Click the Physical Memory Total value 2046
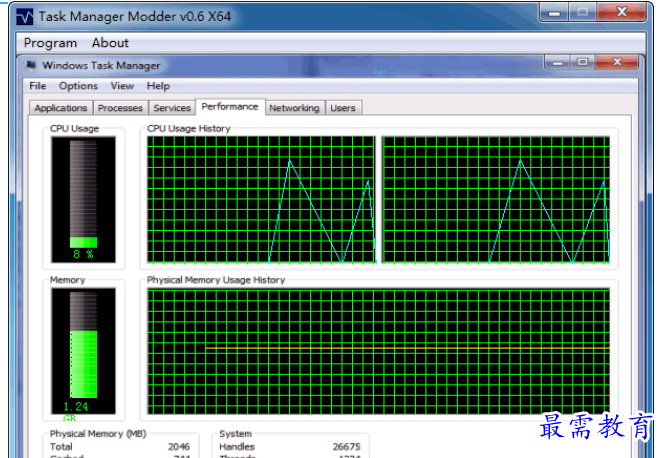Screen dimensions: 661x458 coord(179,447)
